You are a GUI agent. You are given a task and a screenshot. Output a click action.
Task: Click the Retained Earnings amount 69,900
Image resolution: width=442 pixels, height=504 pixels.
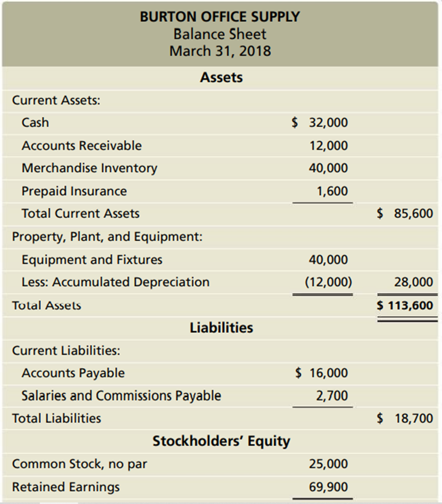(x=328, y=487)
